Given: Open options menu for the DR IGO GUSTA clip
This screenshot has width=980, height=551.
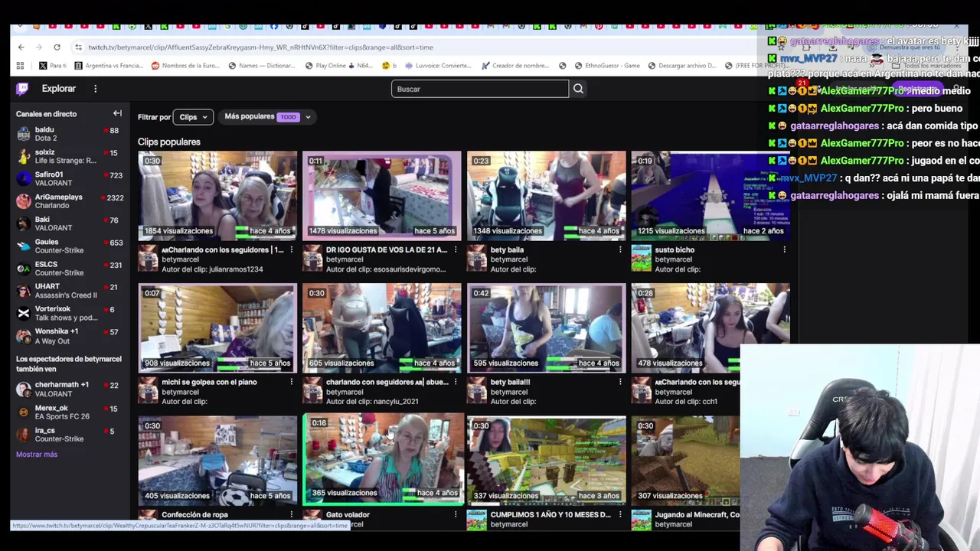Looking at the screenshot, I should 456,249.
